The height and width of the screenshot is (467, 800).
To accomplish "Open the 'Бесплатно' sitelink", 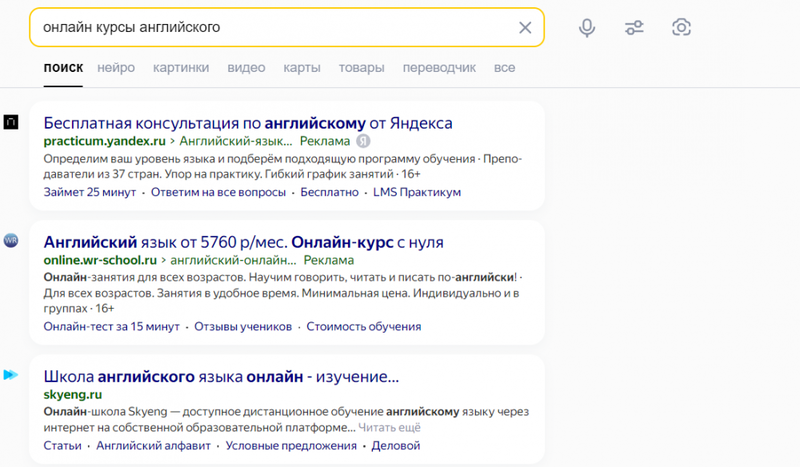I will [330, 192].
